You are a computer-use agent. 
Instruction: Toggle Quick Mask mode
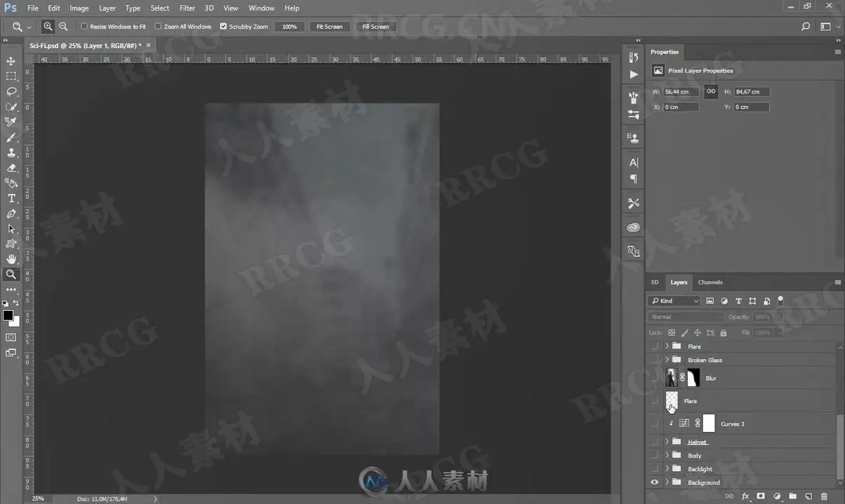[x=11, y=337]
